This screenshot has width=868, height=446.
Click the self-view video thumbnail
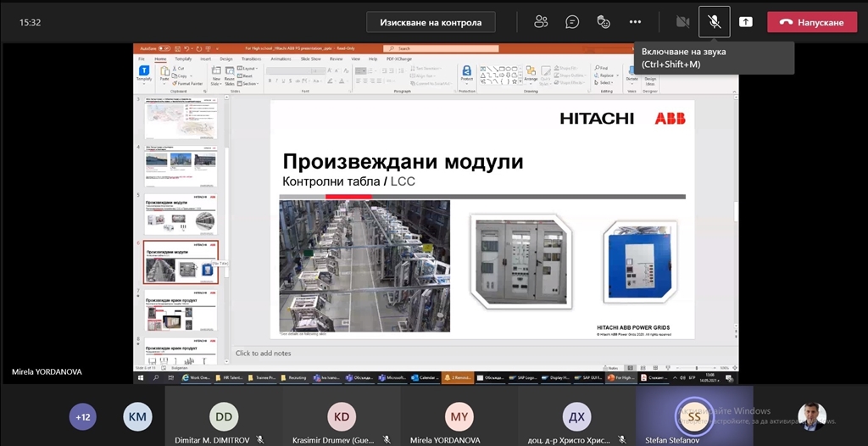pos(811,416)
